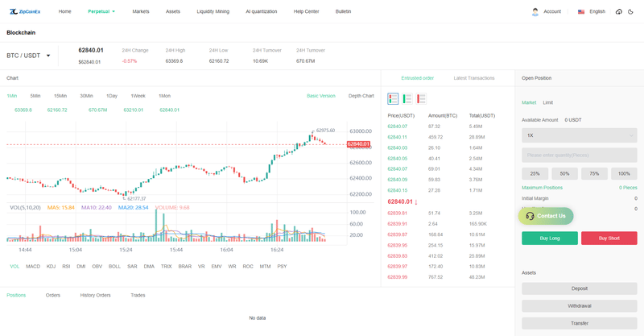644x336 pixels.
Task: Open the Account profile avatar
Action: pos(535,11)
